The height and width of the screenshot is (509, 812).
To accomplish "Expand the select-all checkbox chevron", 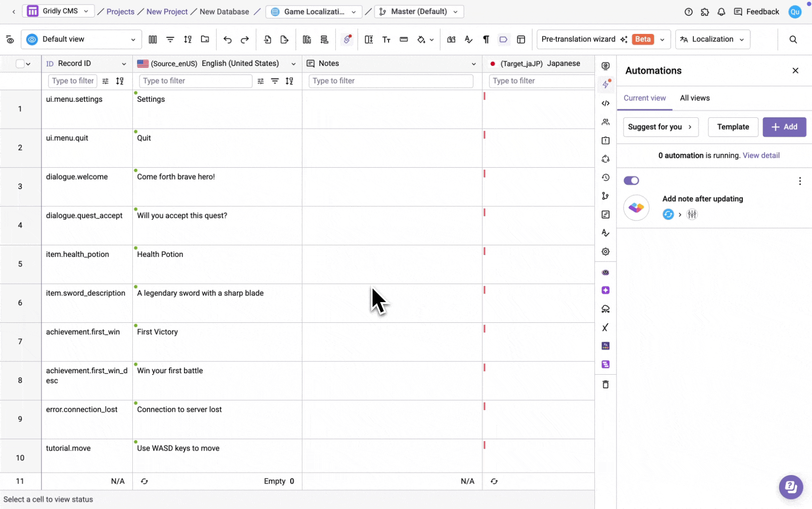I will 28,64.
